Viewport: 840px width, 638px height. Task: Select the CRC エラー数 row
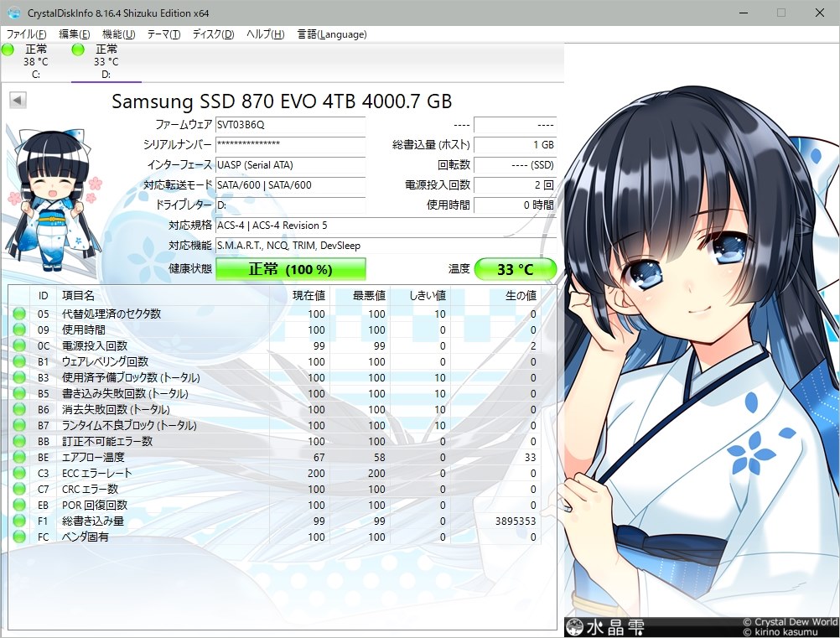tap(274, 489)
